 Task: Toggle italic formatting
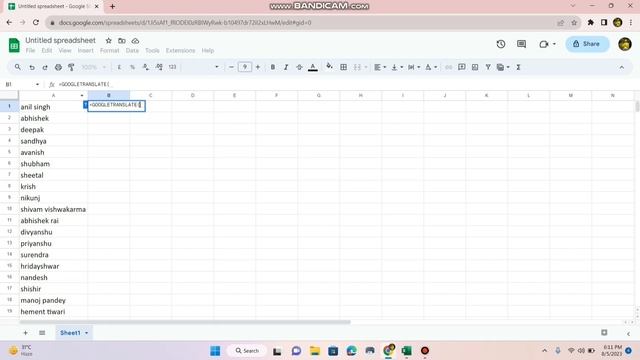pyautogui.click(x=286, y=67)
